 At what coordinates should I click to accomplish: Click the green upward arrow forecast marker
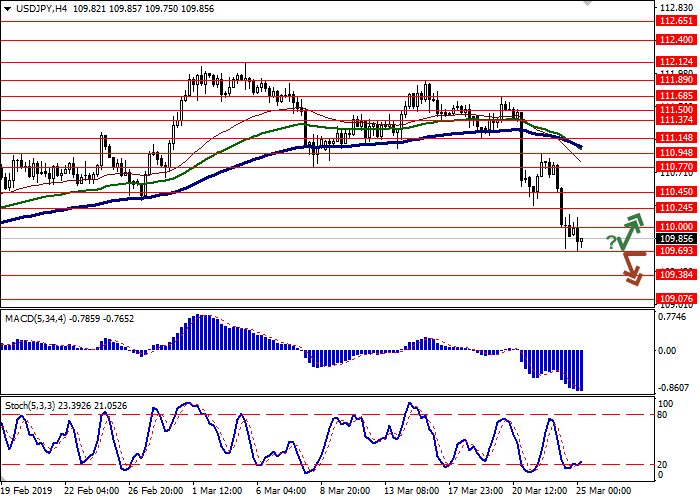click(x=631, y=230)
